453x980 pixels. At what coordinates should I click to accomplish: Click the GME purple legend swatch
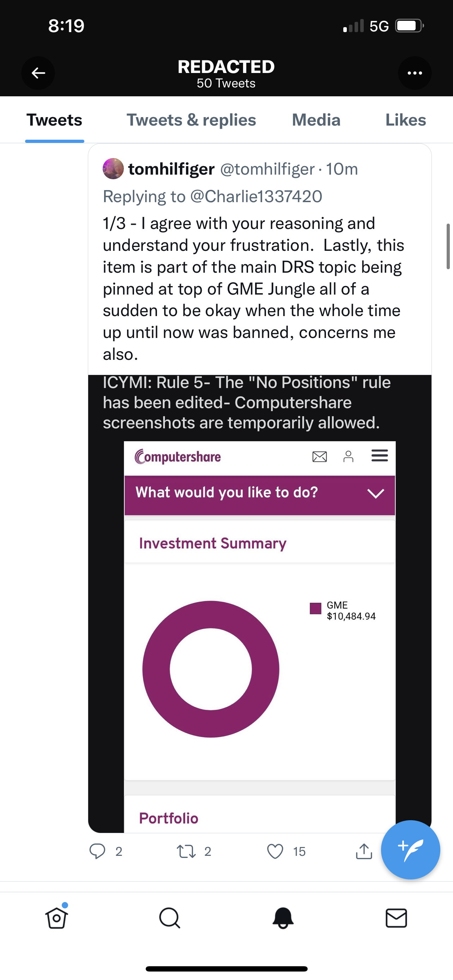[x=315, y=608]
